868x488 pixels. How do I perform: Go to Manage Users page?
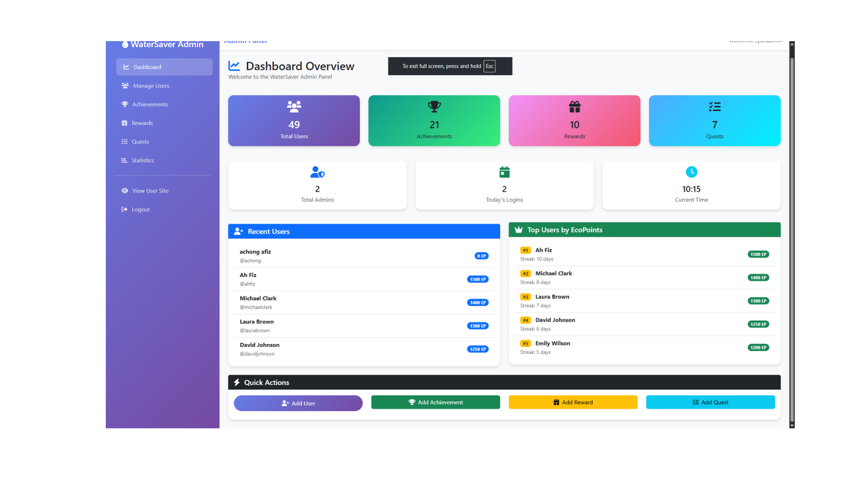tap(164, 85)
